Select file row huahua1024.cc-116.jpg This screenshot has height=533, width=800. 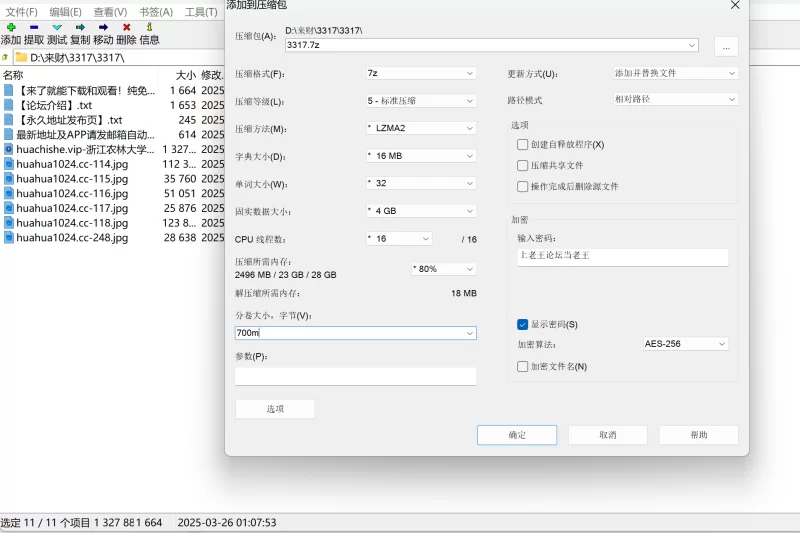112,194
